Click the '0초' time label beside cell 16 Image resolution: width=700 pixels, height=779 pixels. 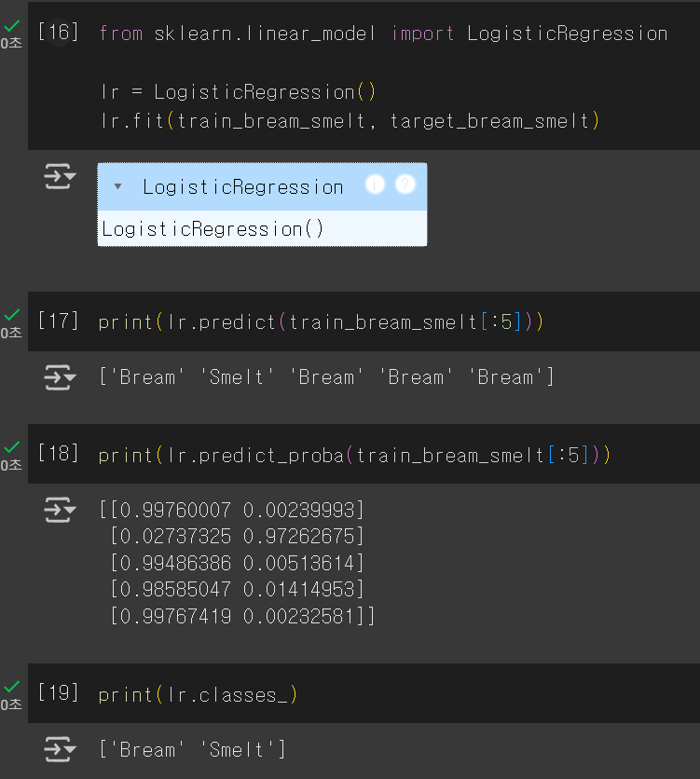pyautogui.click(x=11, y=43)
